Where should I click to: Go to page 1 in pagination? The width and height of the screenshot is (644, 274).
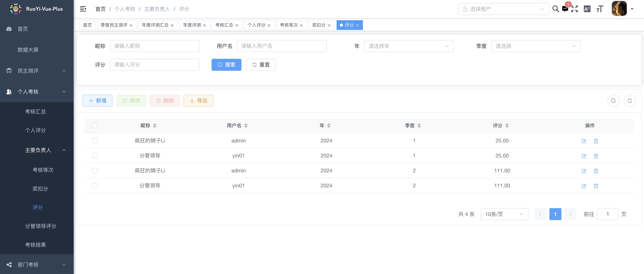point(555,214)
